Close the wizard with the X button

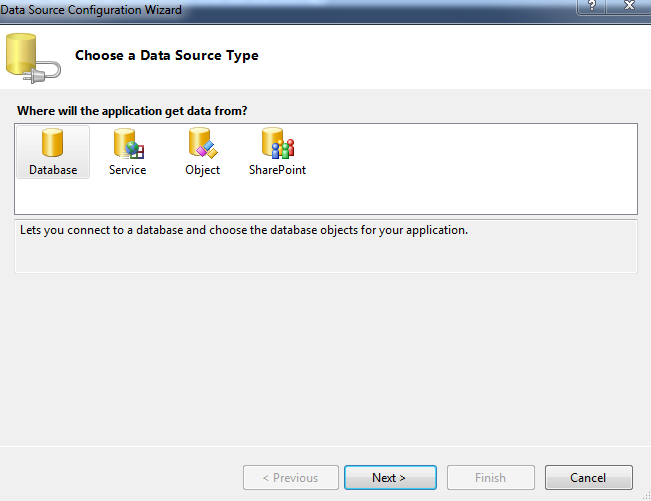click(629, 6)
